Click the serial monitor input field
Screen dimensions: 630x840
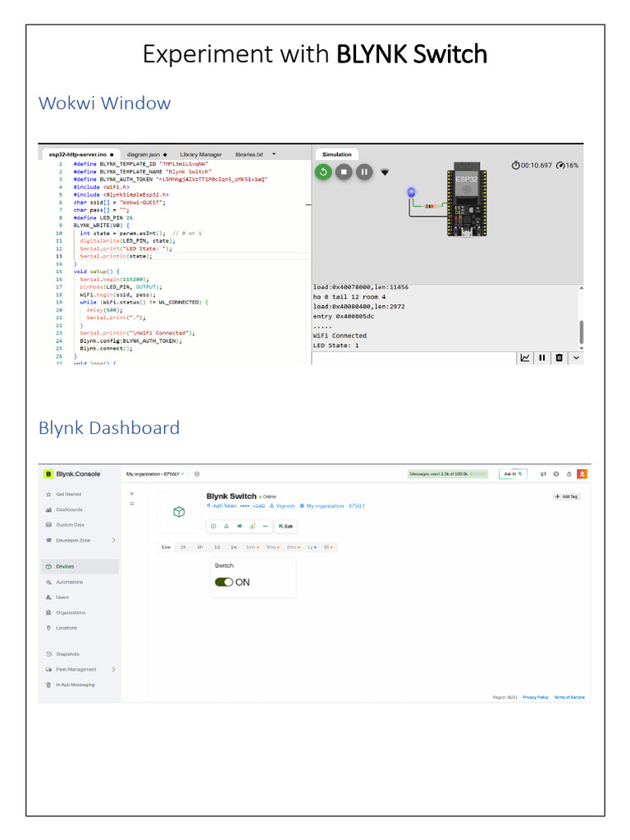[x=413, y=358]
